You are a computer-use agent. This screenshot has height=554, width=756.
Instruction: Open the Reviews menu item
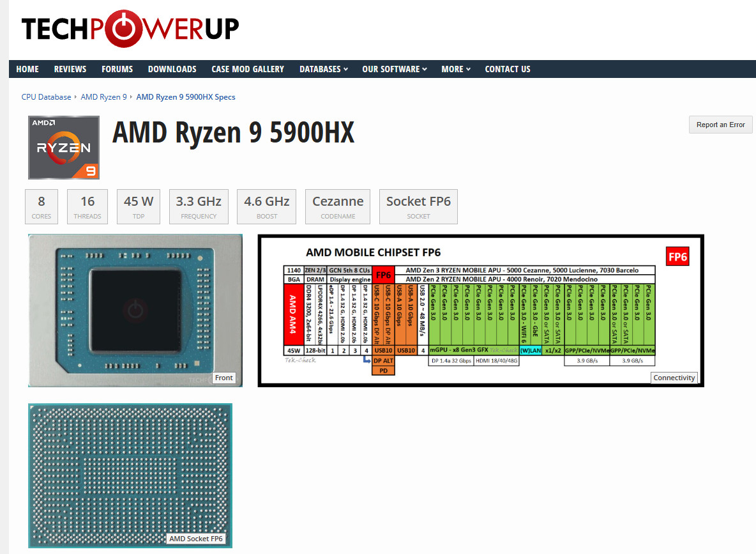point(70,69)
